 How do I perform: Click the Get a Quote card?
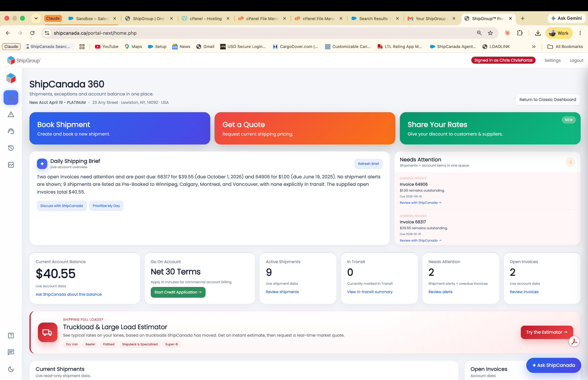[x=305, y=128]
